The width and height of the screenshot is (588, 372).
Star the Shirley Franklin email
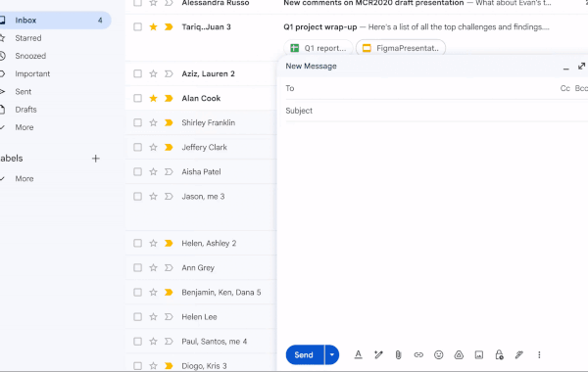click(153, 122)
